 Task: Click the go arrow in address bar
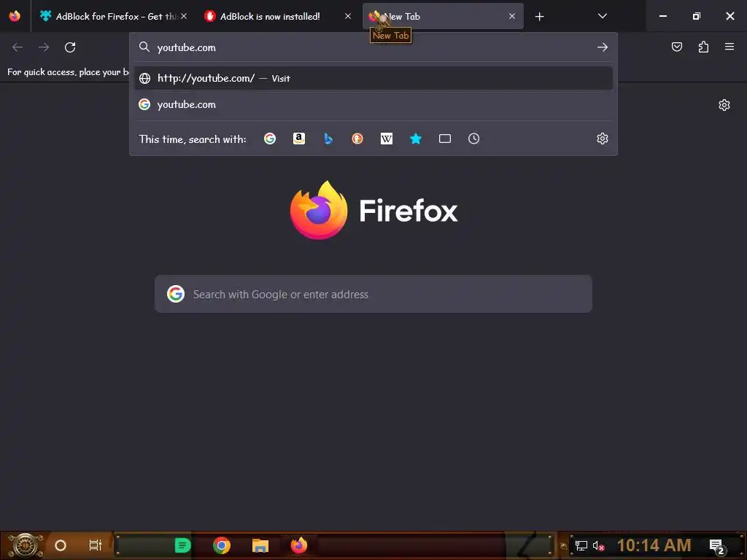602,47
